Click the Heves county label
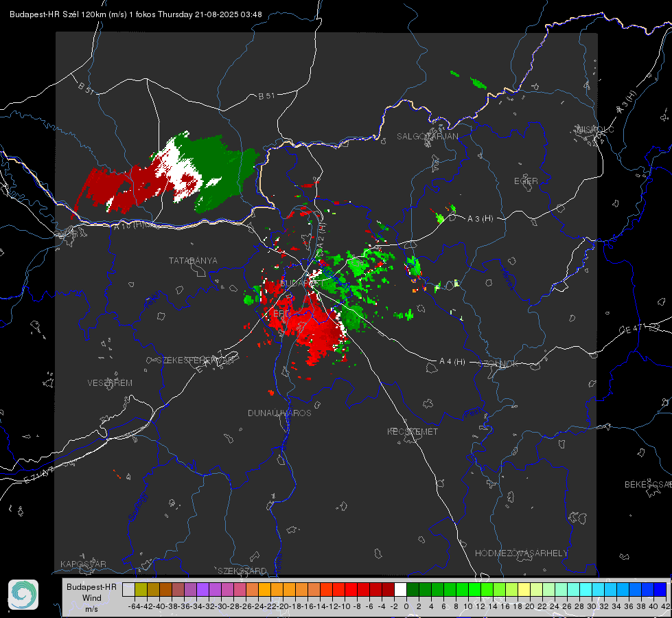The image size is (672, 618). click(x=508, y=279)
